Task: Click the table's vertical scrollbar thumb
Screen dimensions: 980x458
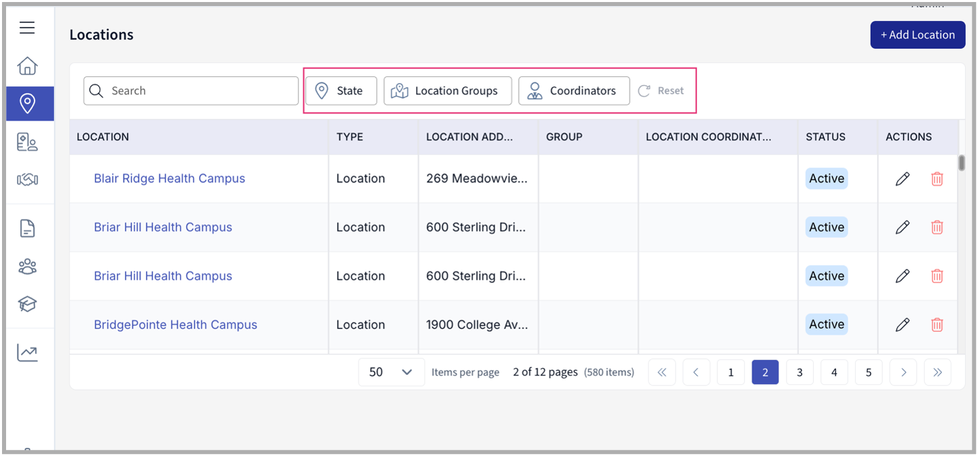Action: click(x=962, y=163)
